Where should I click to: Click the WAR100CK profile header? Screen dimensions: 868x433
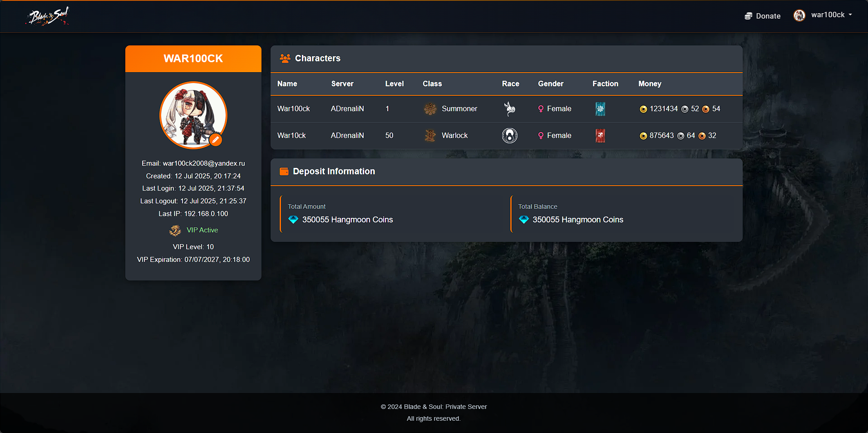point(193,59)
